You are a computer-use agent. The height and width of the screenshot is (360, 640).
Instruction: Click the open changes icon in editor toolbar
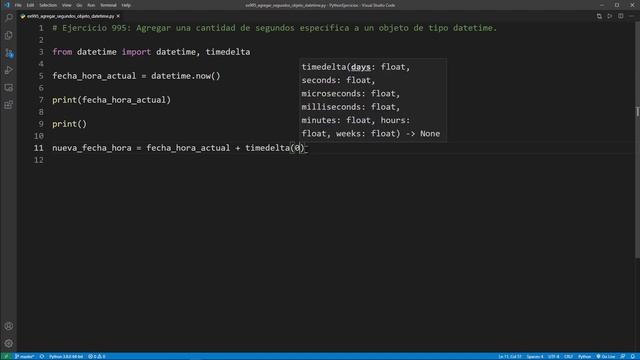[x=599, y=16]
